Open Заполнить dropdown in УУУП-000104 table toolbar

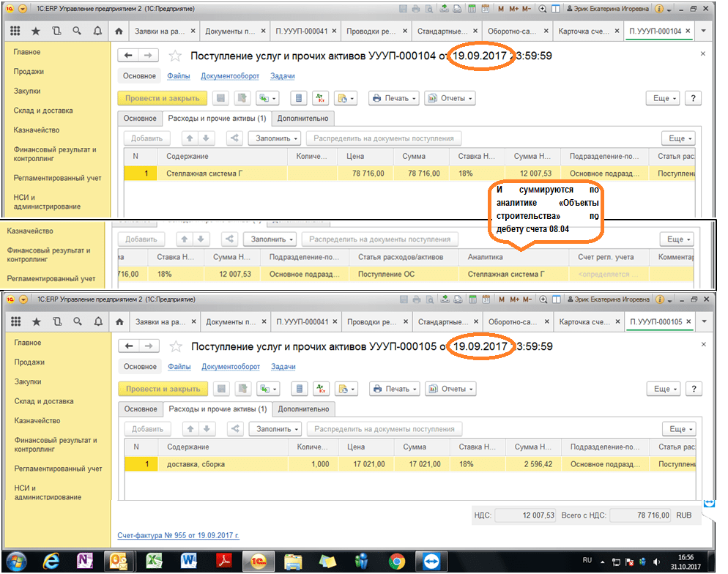click(x=276, y=138)
